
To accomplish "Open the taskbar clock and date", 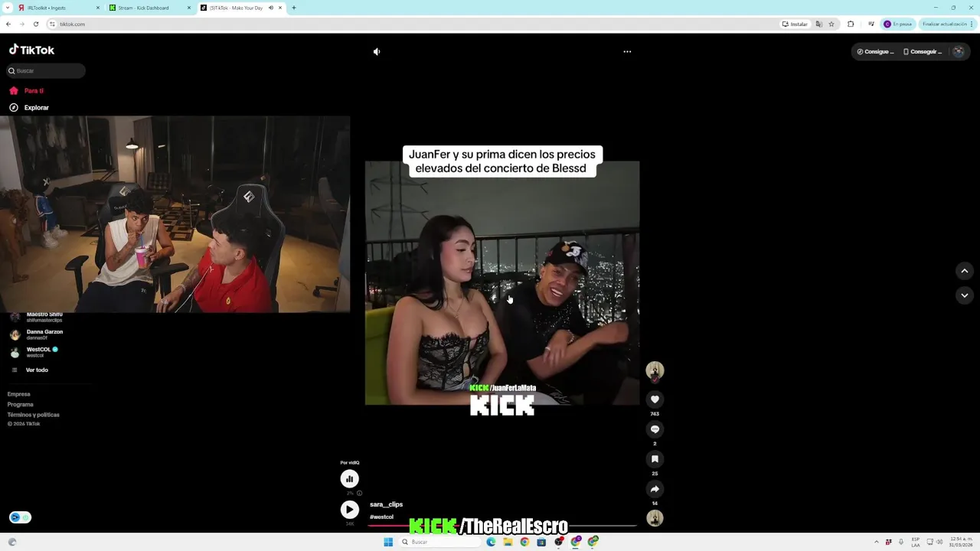I will [x=961, y=542].
